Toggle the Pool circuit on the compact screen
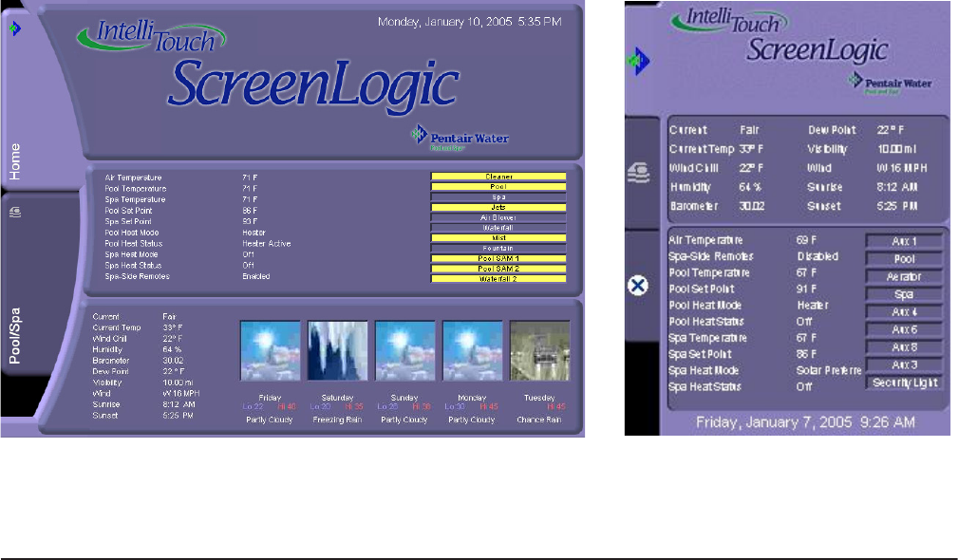Image resolution: width=958 pixels, height=560 pixels. (904, 259)
